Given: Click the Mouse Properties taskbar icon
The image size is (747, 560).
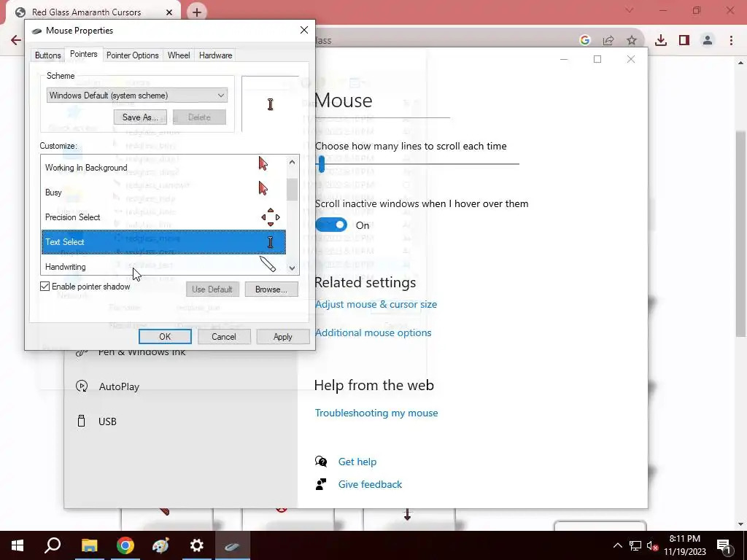Looking at the screenshot, I should pyautogui.click(x=232, y=545).
